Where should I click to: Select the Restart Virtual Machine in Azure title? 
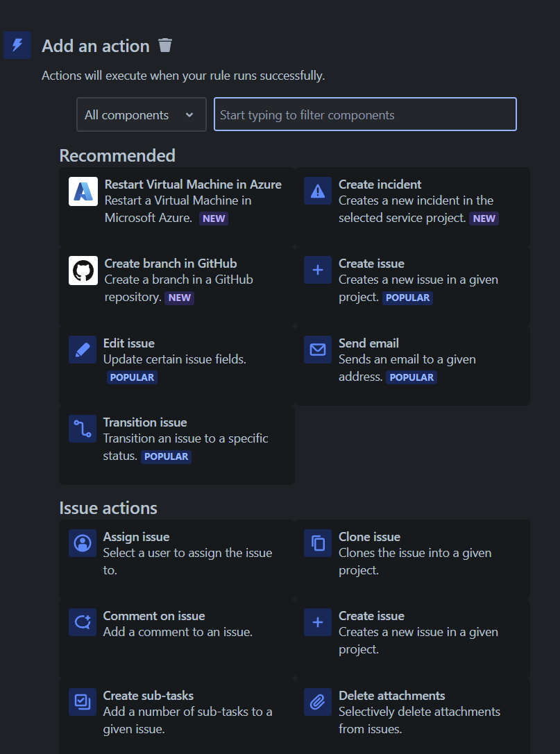point(193,185)
